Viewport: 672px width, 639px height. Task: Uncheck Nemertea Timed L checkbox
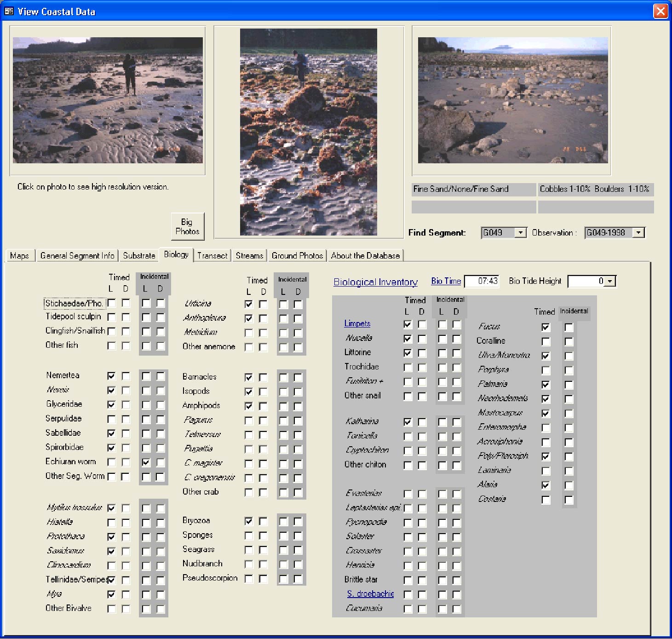tap(111, 376)
